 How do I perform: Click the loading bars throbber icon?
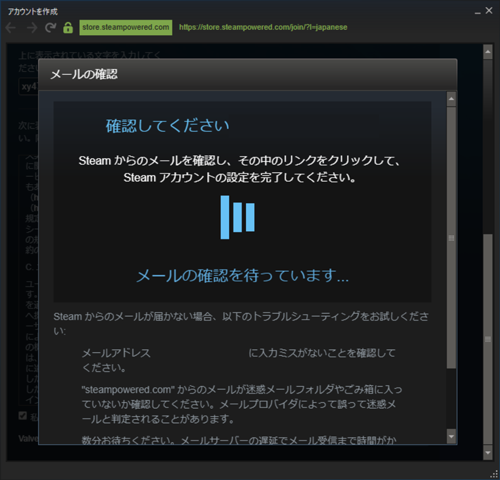click(x=237, y=217)
